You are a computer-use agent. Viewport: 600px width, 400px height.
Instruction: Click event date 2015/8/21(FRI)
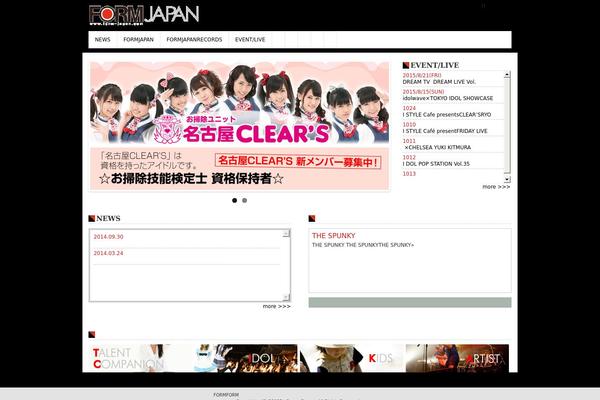click(x=422, y=75)
